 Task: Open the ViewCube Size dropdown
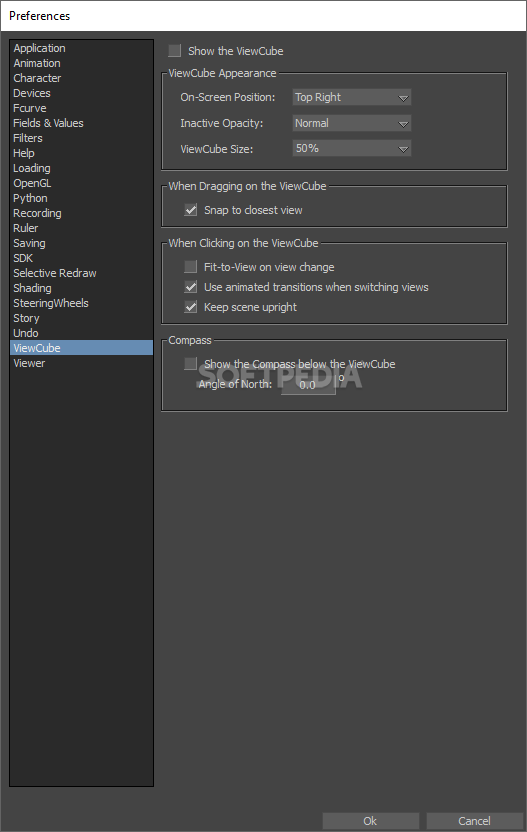[352, 149]
